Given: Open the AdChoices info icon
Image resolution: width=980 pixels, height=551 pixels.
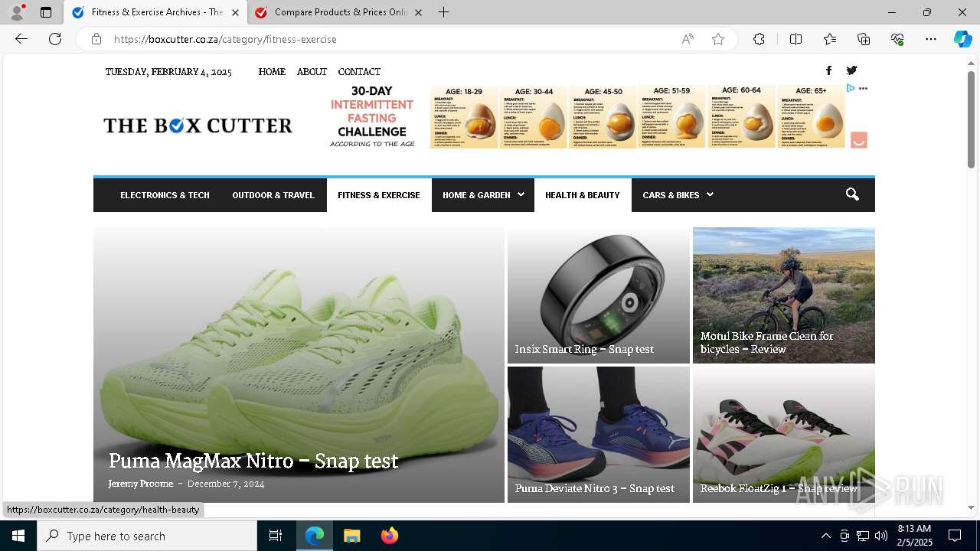Looking at the screenshot, I should click(850, 89).
